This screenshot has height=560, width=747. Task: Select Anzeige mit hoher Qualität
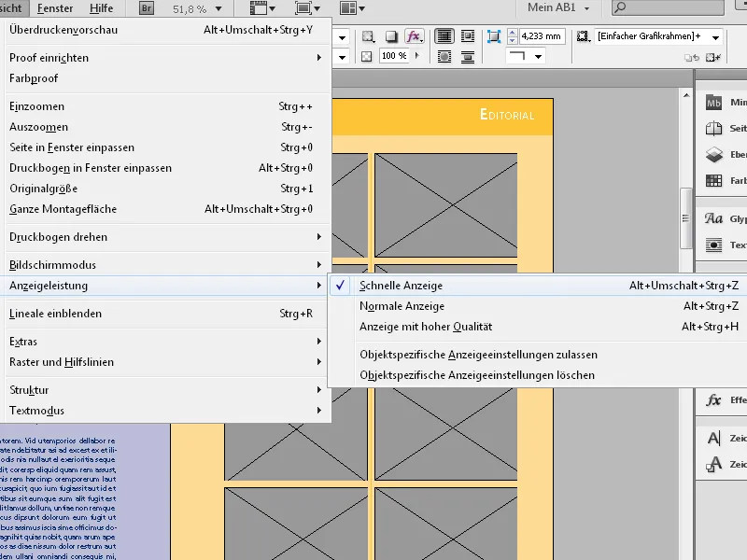pos(419,328)
